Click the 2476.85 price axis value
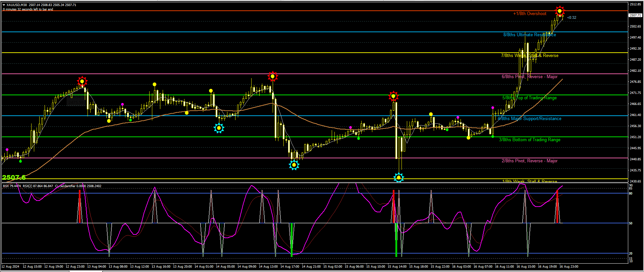 635,82
